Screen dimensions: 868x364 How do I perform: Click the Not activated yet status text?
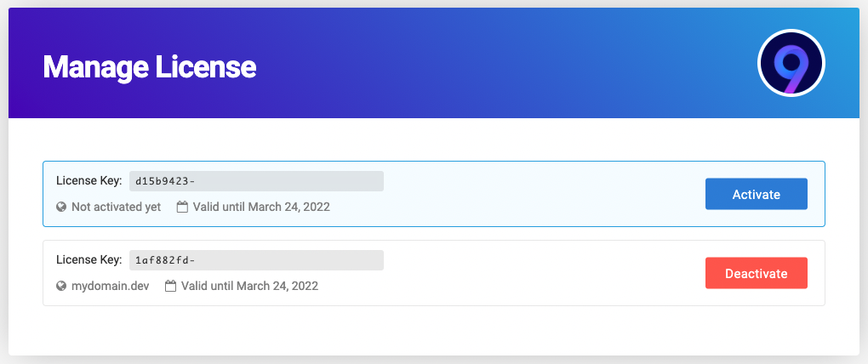pos(116,207)
